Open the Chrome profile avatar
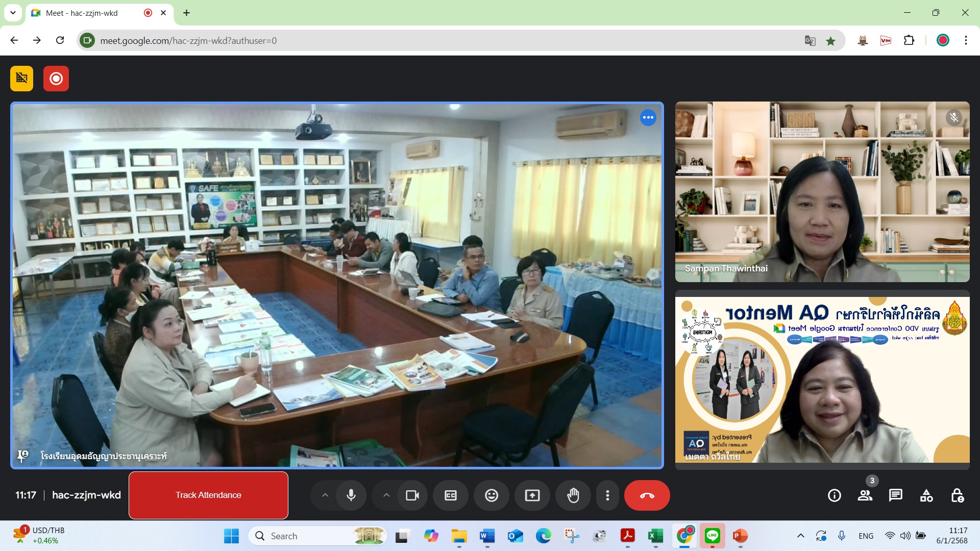 [943, 40]
